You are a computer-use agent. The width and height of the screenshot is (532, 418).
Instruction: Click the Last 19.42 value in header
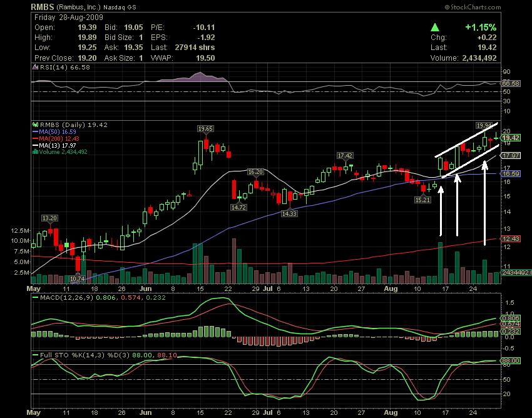[x=487, y=48]
